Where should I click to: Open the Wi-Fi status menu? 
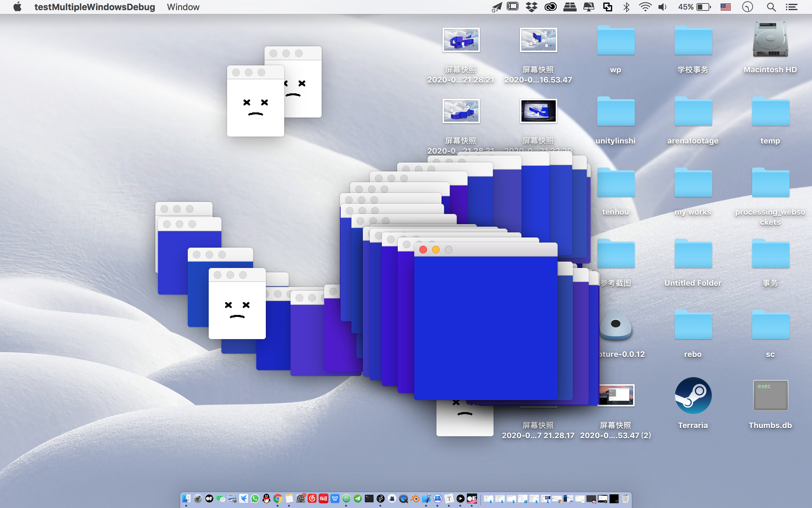click(645, 7)
